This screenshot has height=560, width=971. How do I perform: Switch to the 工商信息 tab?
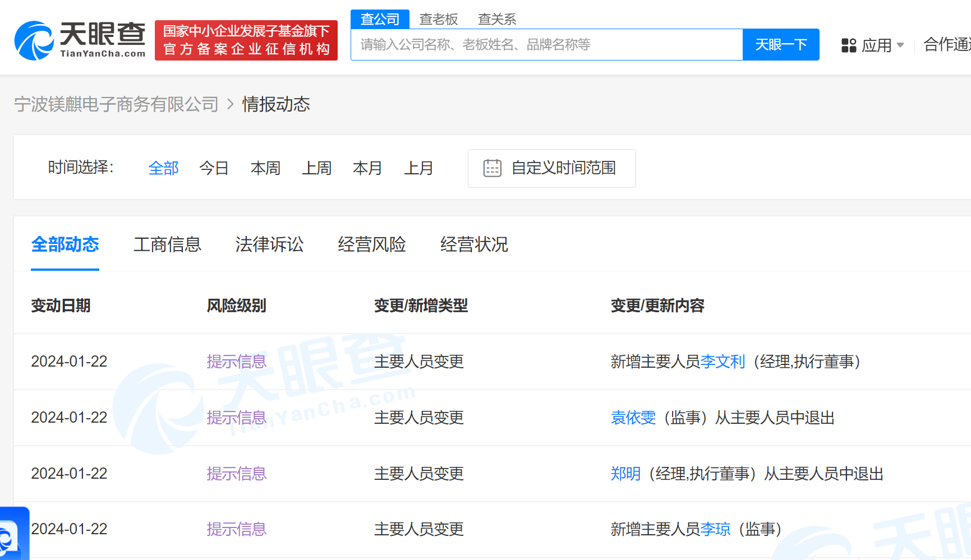point(167,244)
